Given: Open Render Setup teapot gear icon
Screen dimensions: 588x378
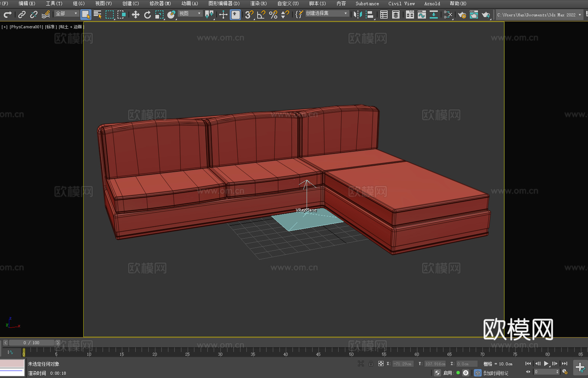Looking at the screenshot, I should pyautogui.click(x=462, y=14).
